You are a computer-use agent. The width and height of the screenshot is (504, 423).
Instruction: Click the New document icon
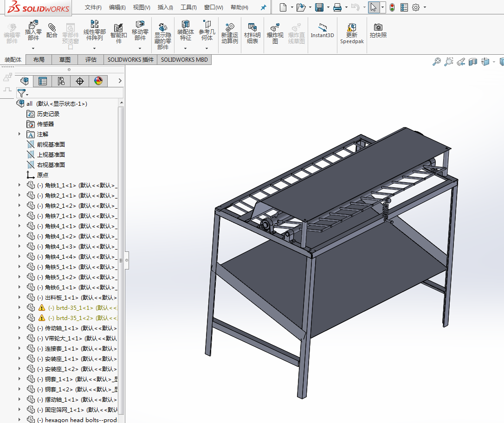[283, 7]
